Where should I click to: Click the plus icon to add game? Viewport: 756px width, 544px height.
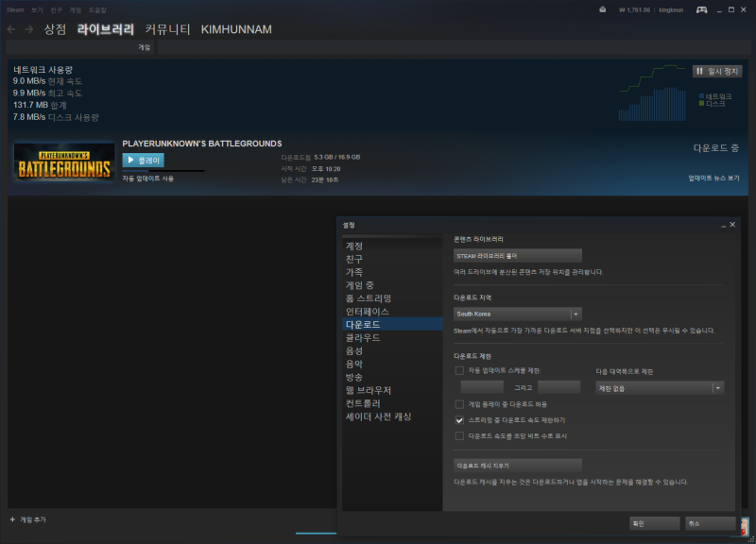(x=12, y=519)
